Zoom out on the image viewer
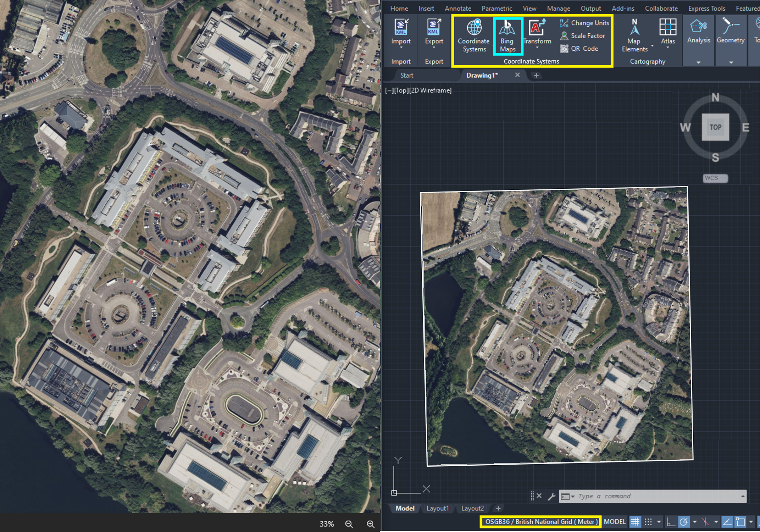This screenshot has height=532, width=760. (x=349, y=524)
